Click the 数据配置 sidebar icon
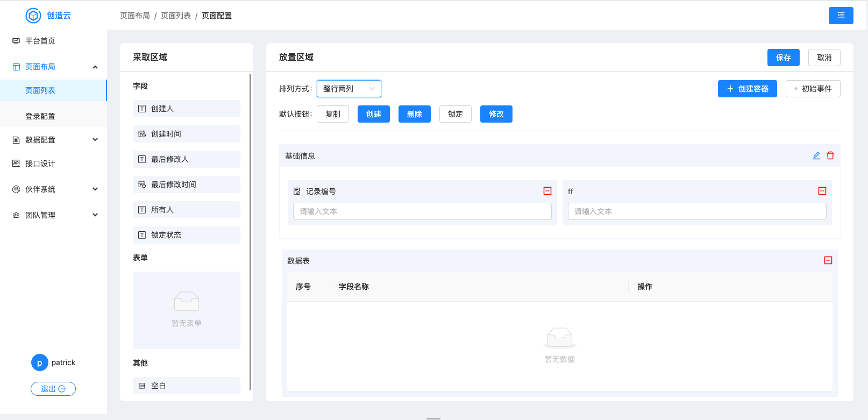Viewport: 868px width, 420px height. tap(16, 140)
